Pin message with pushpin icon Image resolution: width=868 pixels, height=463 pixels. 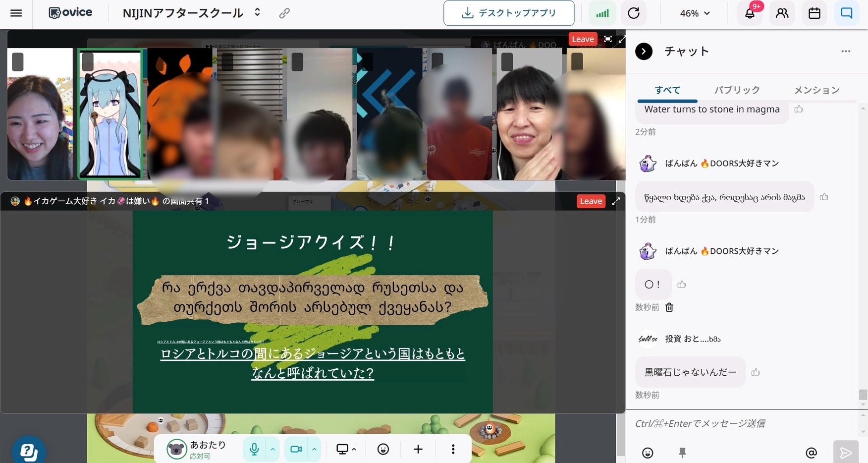point(682,453)
